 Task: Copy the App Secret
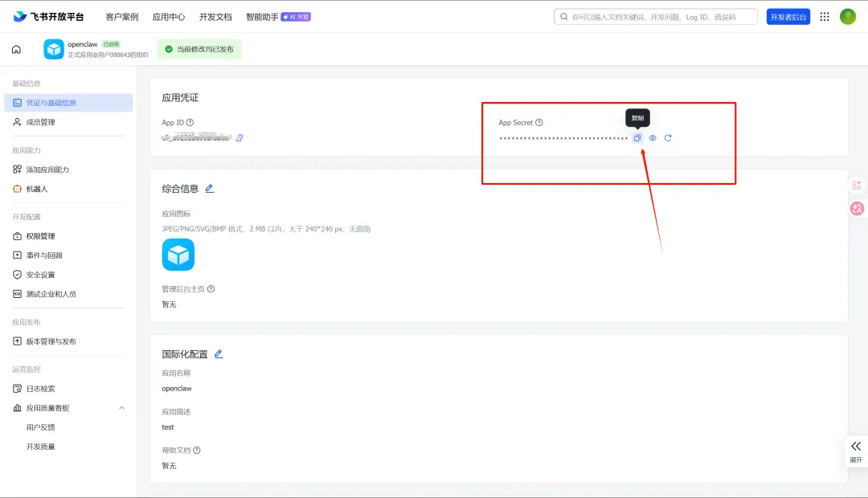[637, 138]
